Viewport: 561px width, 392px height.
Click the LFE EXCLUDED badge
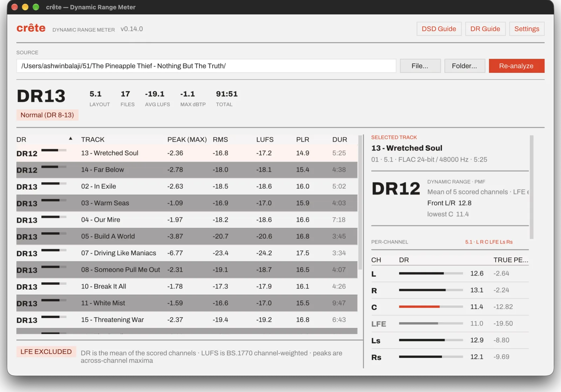pyautogui.click(x=46, y=352)
